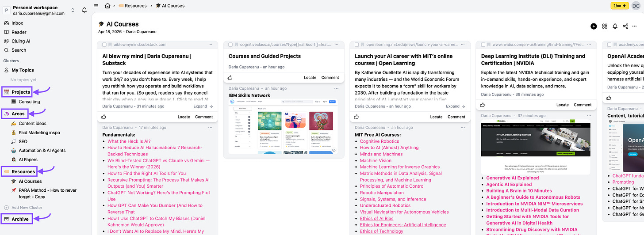Select the cognitiveclass.ai card checkbox
The width and height of the screenshot is (644, 235).
pyautogui.click(x=231, y=45)
